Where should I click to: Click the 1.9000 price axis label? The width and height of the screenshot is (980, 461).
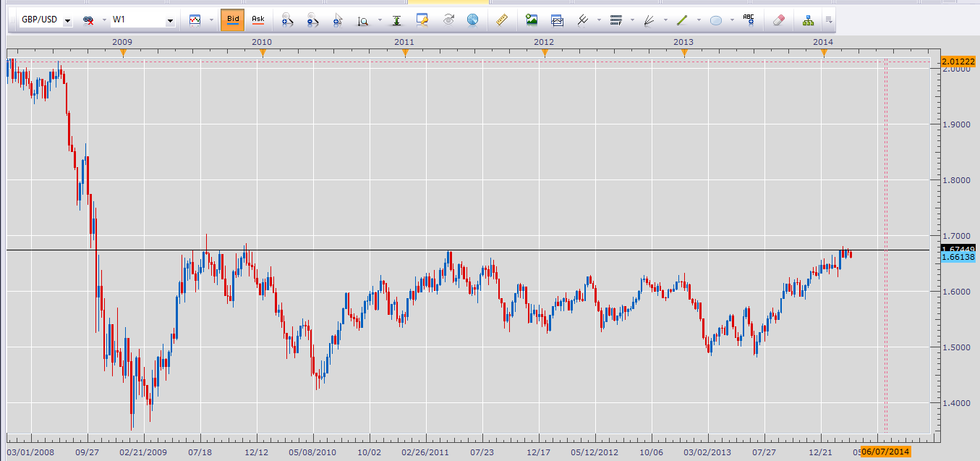coord(956,124)
